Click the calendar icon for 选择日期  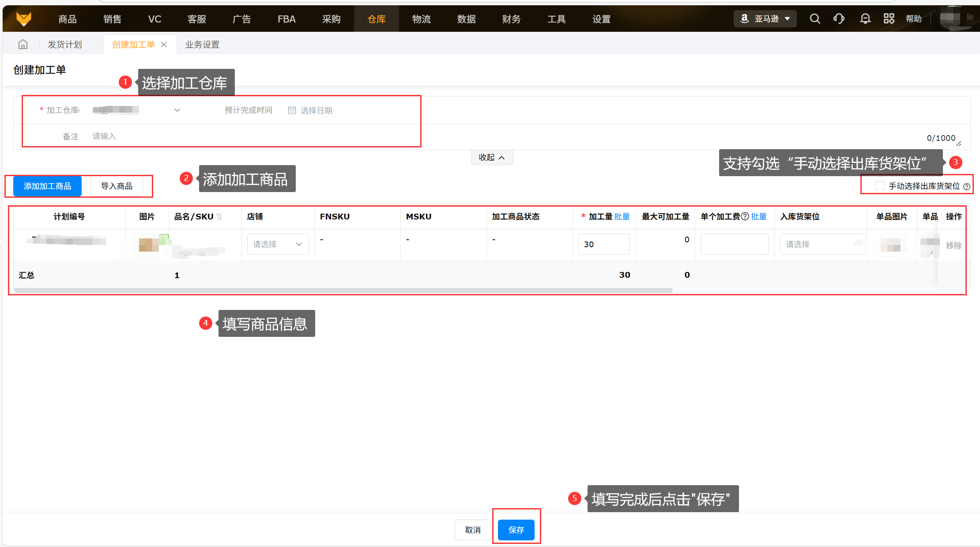tap(292, 110)
